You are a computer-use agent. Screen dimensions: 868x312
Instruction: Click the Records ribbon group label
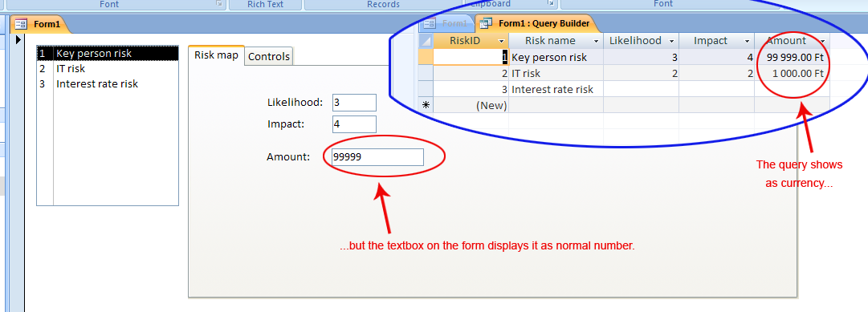click(383, 5)
